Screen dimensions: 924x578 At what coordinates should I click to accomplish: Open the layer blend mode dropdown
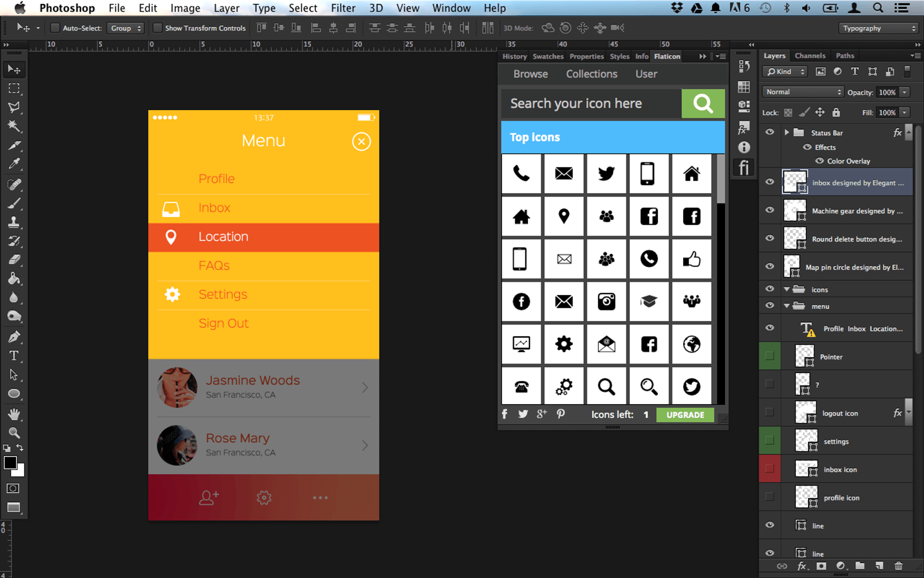coord(802,92)
